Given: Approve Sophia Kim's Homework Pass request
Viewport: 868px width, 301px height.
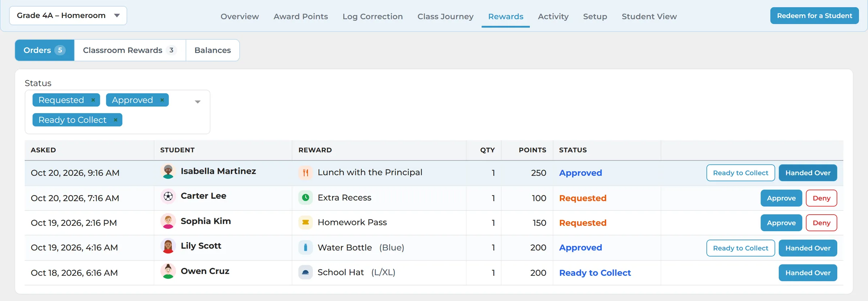Looking at the screenshot, I should (781, 223).
